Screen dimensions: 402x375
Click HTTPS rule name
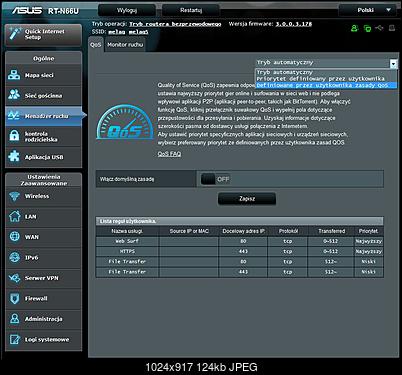127,251
